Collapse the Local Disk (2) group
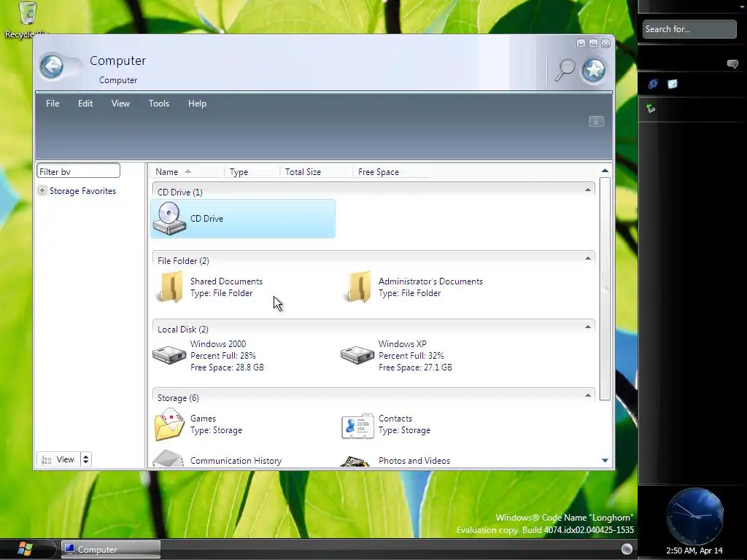Image resolution: width=747 pixels, height=560 pixels. [588, 327]
